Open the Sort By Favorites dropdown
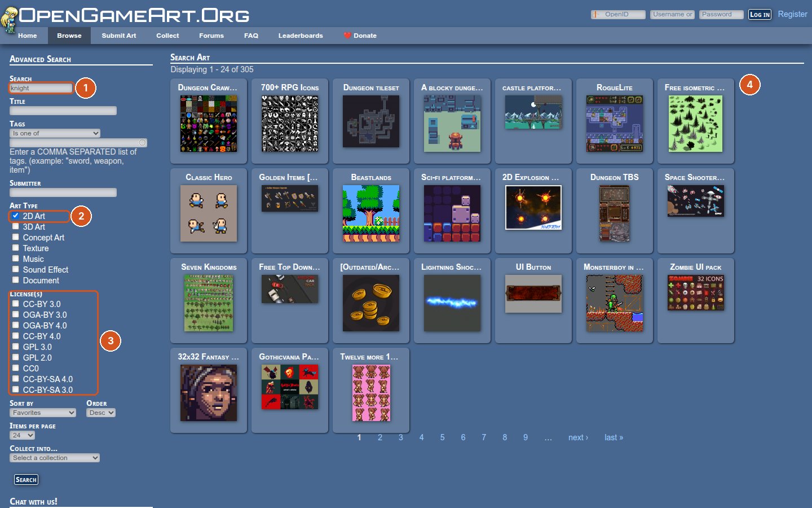The image size is (812, 508). [43, 413]
